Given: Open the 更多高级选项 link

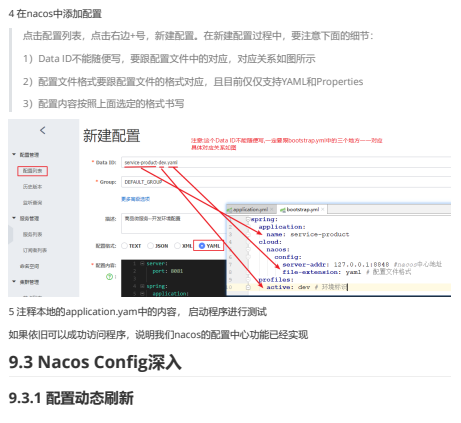Looking at the screenshot, I should click(x=135, y=199).
